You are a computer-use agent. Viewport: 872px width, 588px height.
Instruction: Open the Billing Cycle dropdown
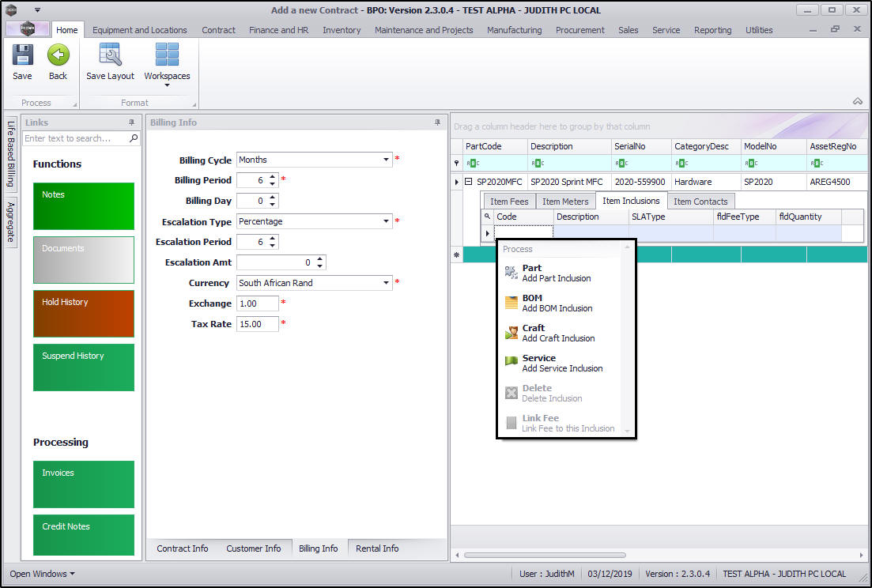387,160
